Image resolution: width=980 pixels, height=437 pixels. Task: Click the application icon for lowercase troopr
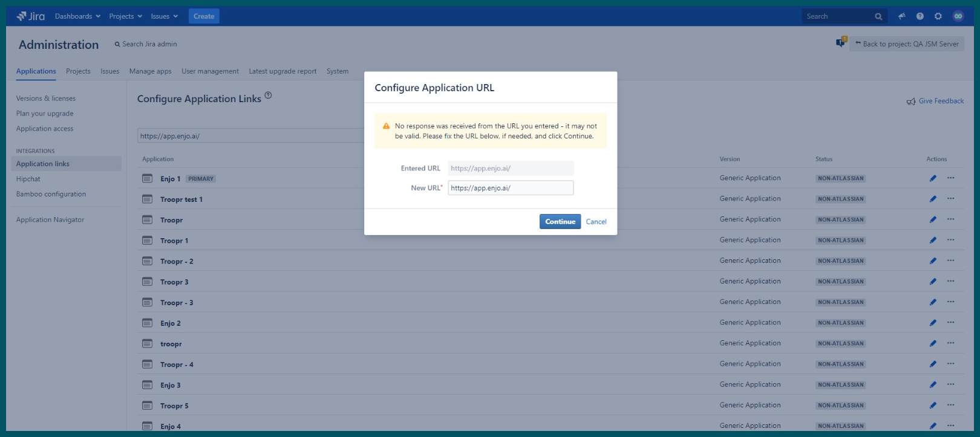pos(147,343)
